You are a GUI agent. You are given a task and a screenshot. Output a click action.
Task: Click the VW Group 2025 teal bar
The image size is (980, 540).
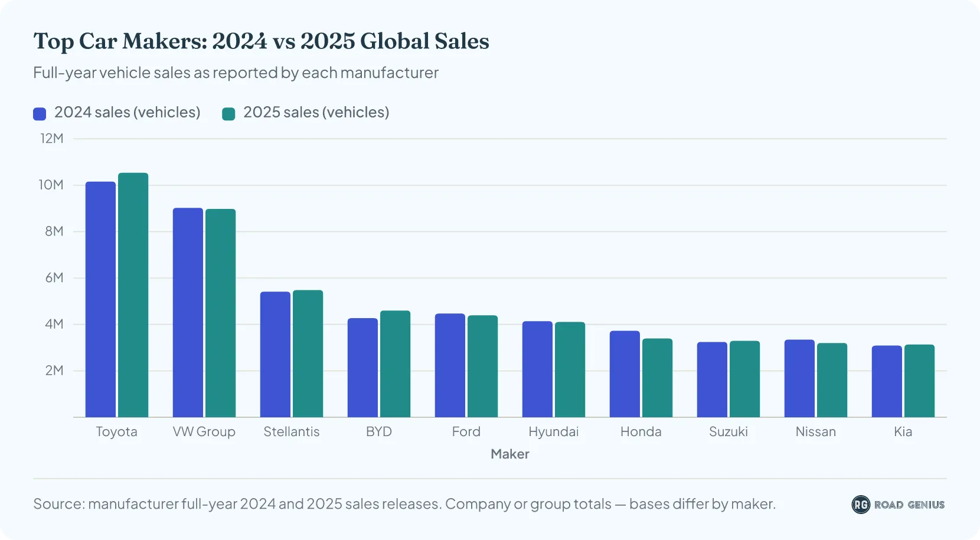pyautogui.click(x=221, y=313)
